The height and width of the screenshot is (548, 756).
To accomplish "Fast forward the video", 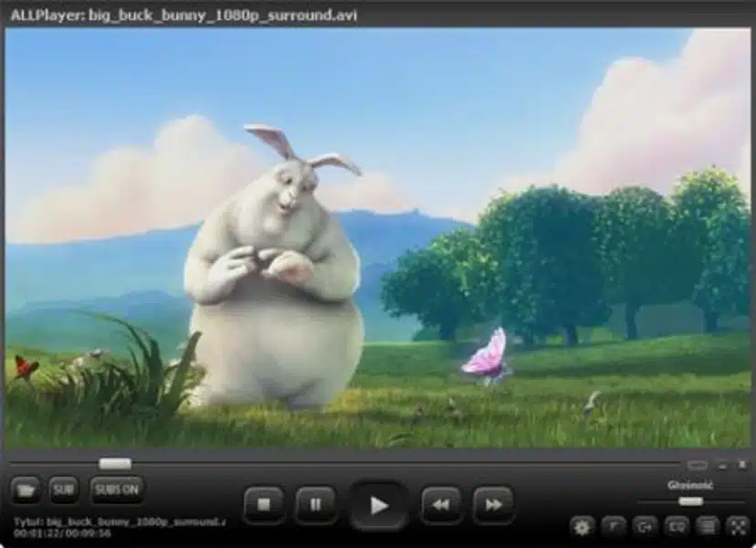I will point(493,504).
